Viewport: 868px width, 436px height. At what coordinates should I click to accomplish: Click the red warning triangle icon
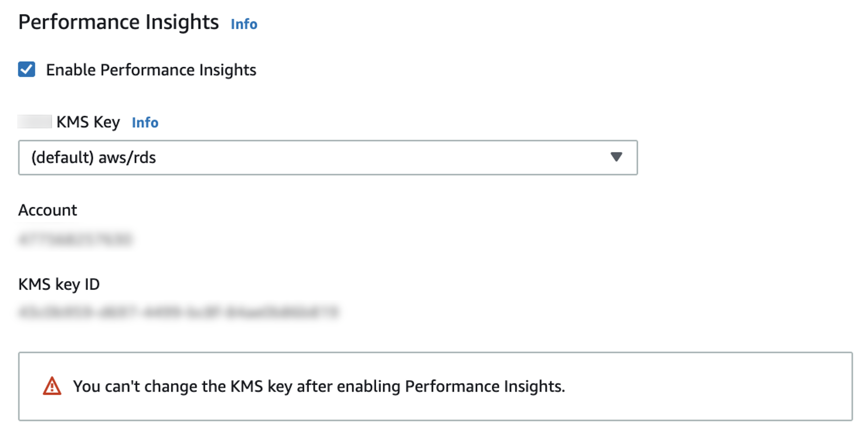[52, 386]
